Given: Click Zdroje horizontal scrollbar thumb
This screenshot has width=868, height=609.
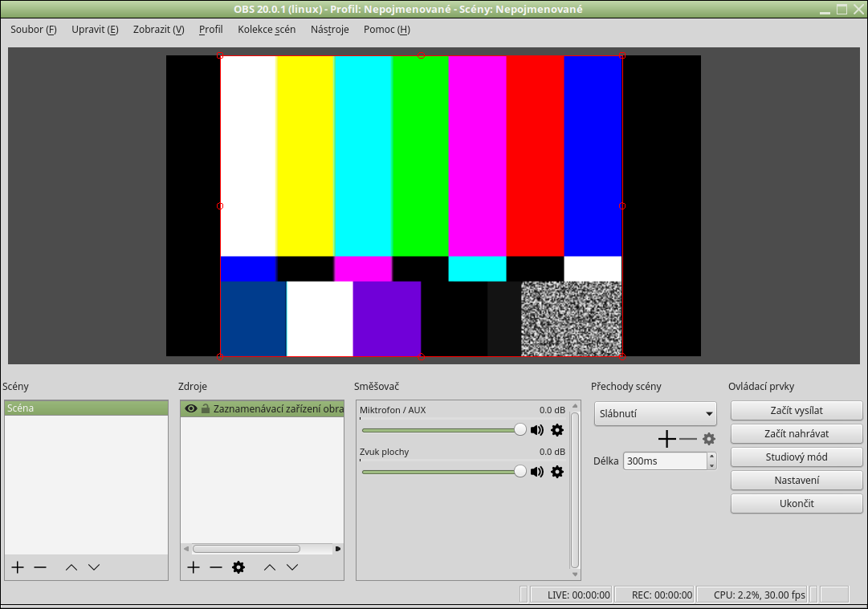Looking at the screenshot, I should (x=247, y=549).
